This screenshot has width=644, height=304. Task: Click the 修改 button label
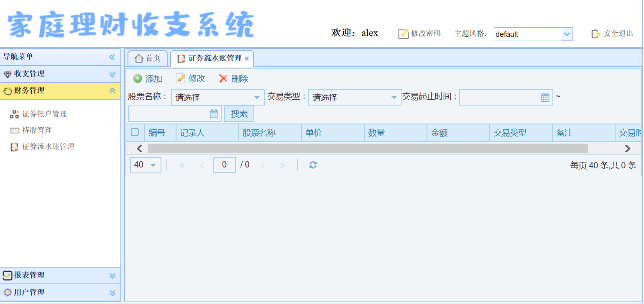click(x=197, y=79)
